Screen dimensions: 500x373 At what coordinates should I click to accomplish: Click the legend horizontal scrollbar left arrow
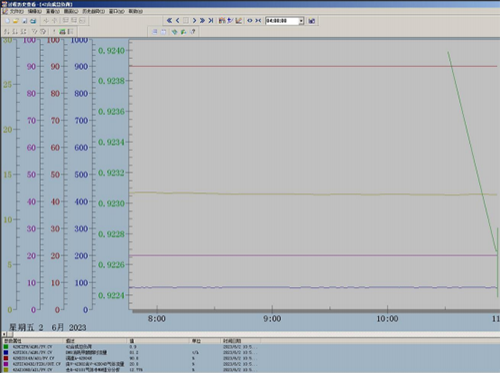(x=4, y=334)
